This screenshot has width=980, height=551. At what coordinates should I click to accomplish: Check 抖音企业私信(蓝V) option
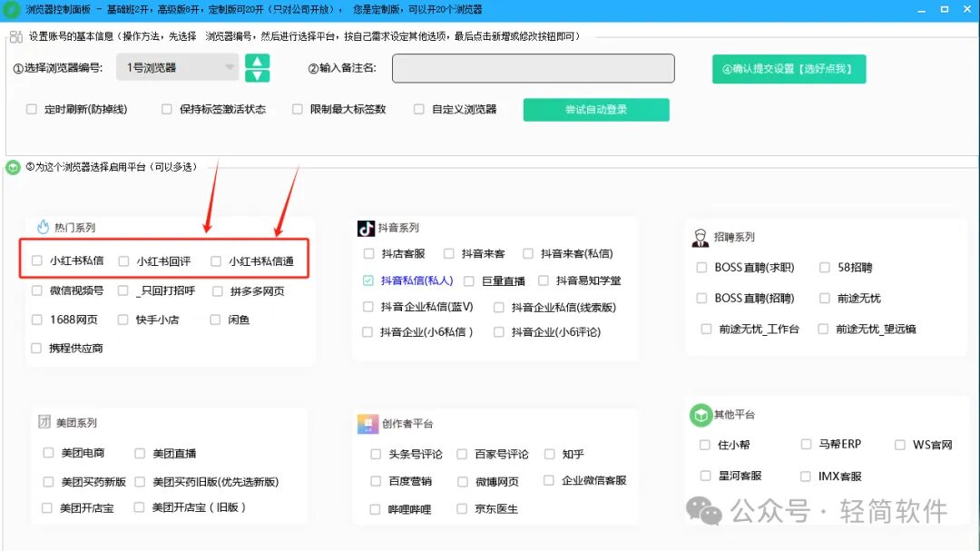(x=367, y=307)
